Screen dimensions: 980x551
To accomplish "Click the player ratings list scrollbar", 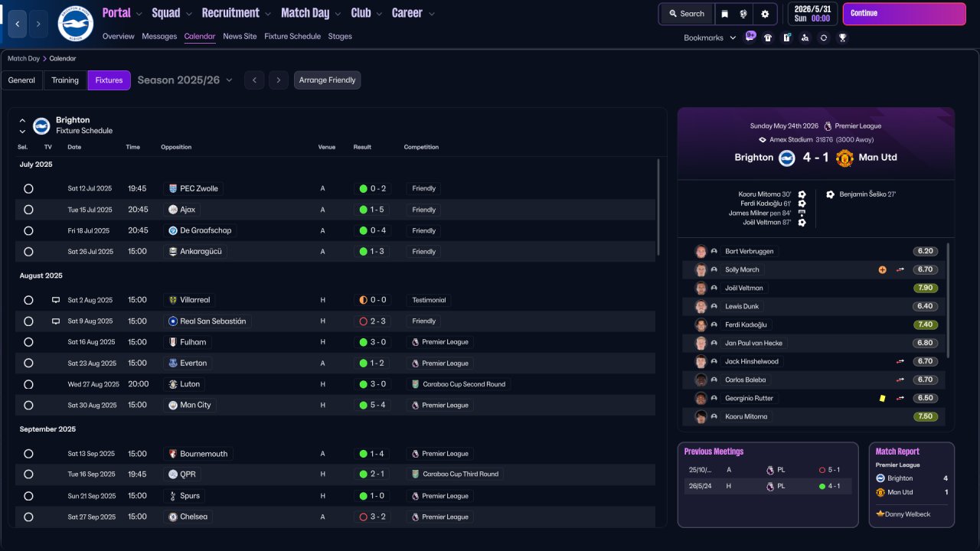I will point(949,300).
